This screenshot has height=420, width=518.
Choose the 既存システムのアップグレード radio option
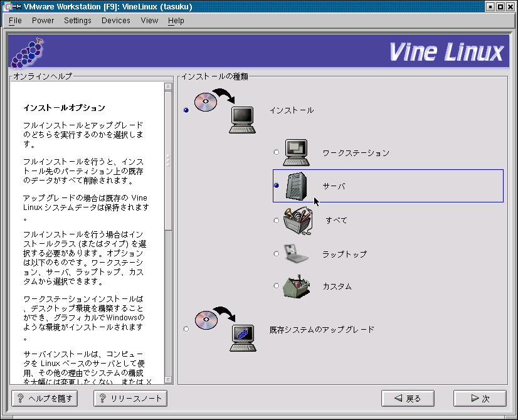186,329
